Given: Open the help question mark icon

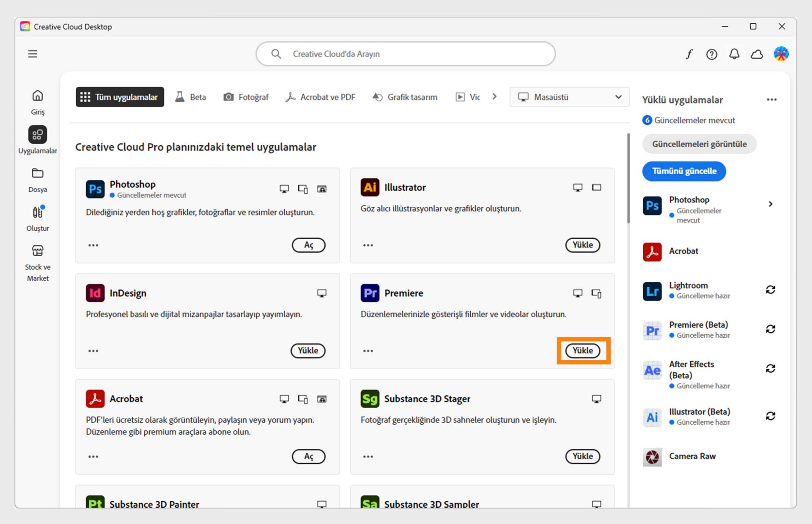Looking at the screenshot, I should click(x=712, y=54).
